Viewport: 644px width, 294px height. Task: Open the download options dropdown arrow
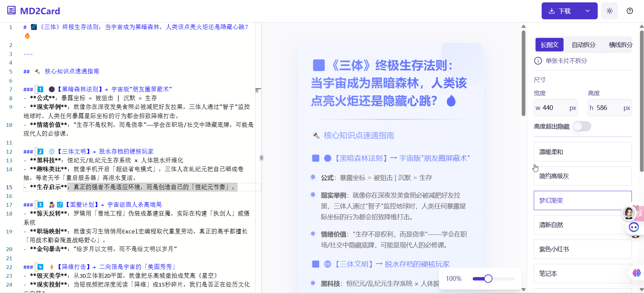click(588, 11)
